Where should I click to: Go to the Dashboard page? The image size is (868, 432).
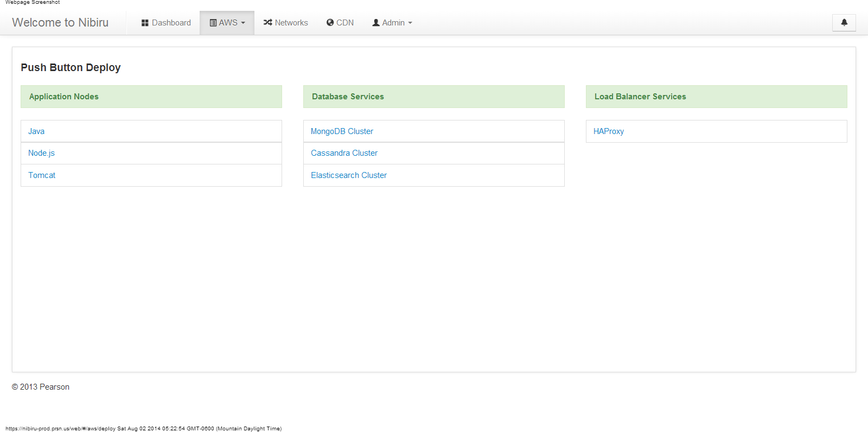click(x=171, y=23)
